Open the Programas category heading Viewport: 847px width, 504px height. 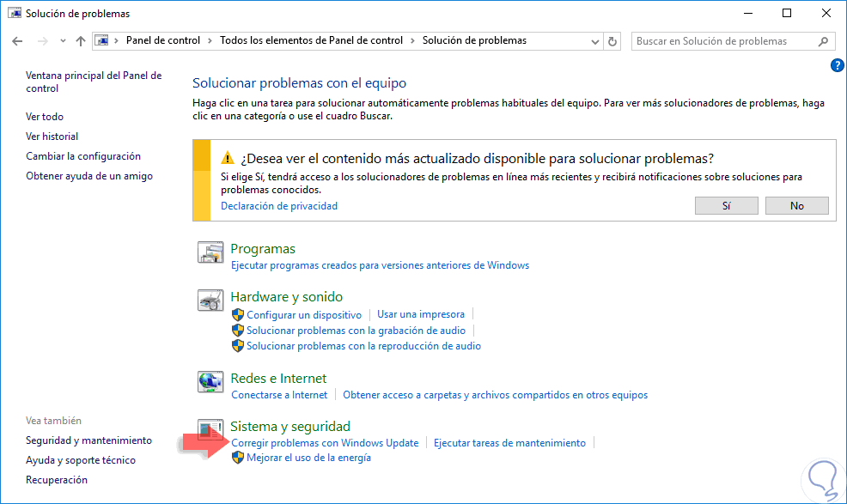(x=263, y=248)
